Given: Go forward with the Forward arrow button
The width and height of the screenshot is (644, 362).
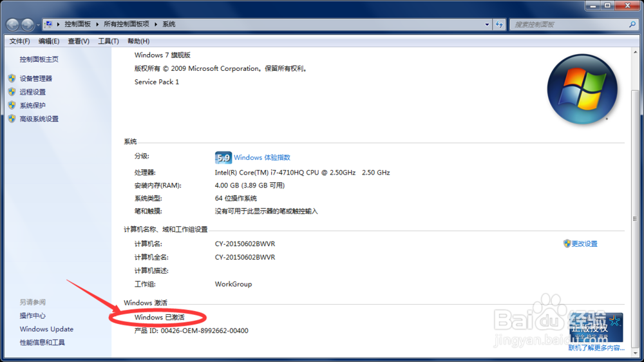Looking at the screenshot, I should pos(28,24).
